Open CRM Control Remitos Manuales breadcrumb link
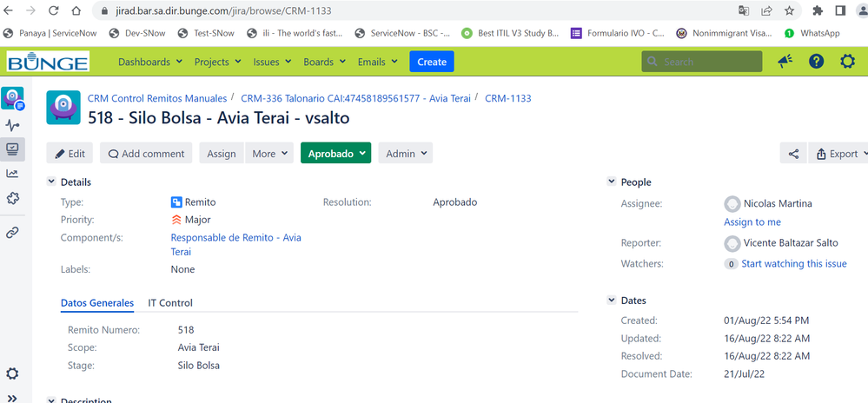The width and height of the screenshot is (868, 403). pos(157,98)
